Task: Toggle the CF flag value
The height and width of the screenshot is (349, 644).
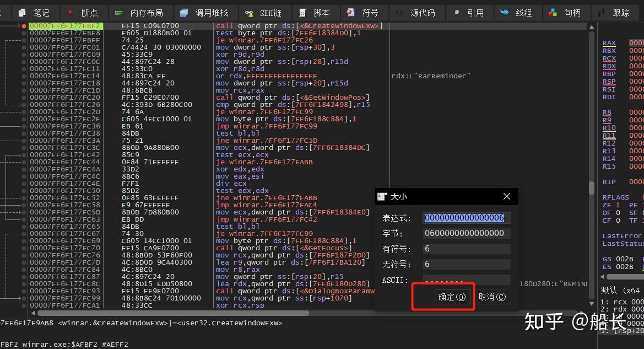Action: 618,221
